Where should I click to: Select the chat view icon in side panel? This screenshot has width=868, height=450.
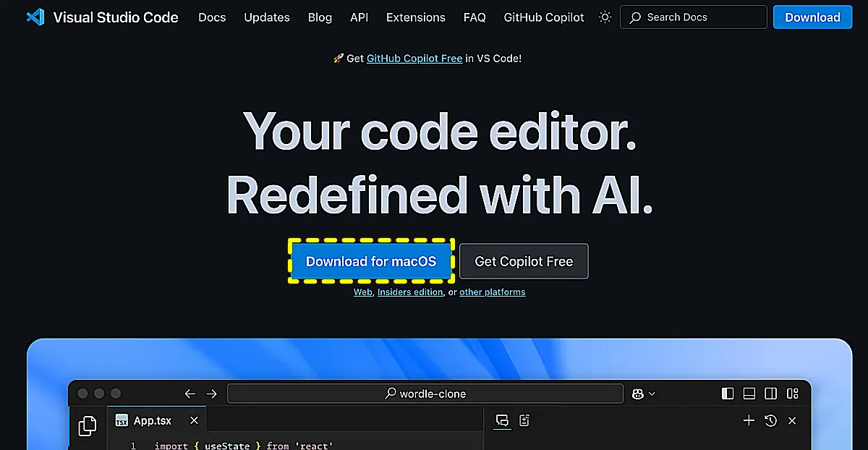coord(502,420)
